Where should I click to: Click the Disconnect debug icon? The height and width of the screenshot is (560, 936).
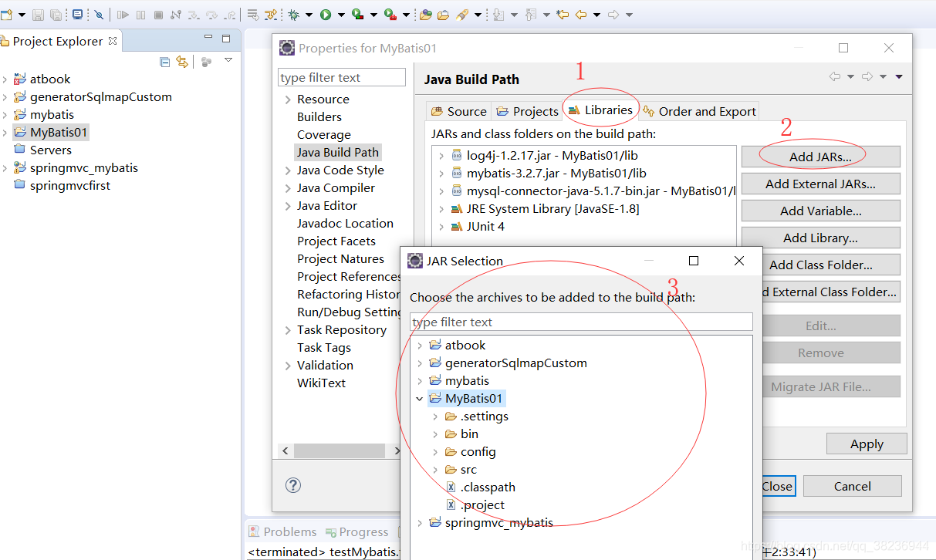(176, 15)
